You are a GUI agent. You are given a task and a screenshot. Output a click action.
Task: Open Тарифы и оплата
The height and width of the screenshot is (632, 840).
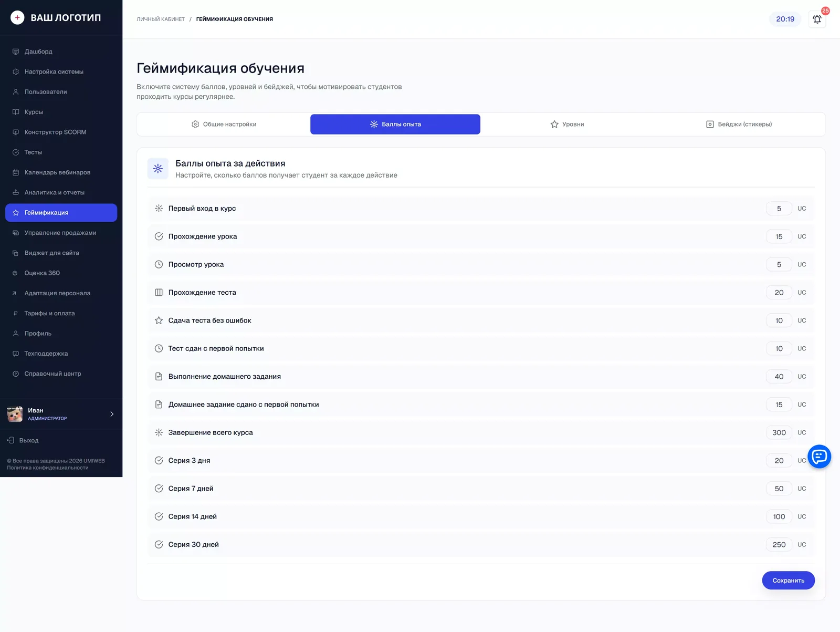pos(61,313)
